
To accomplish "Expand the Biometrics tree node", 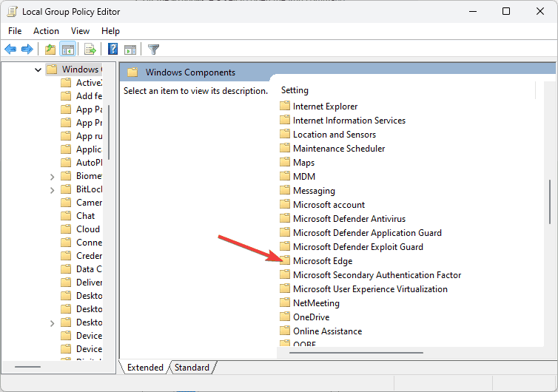I will click(52, 176).
